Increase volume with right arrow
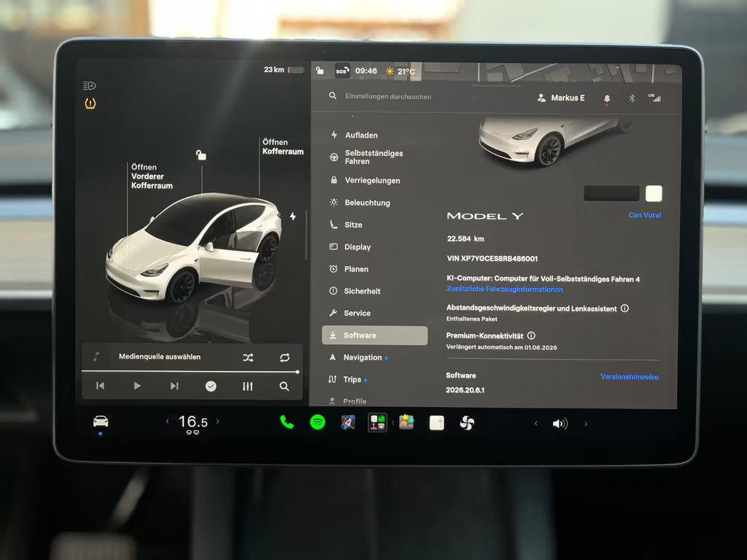Image resolution: width=747 pixels, height=560 pixels. 586,424
